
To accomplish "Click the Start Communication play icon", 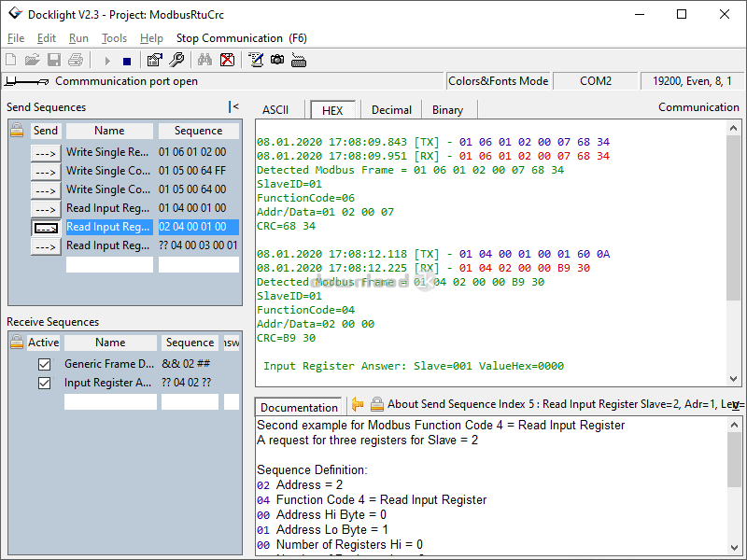I will 107,61.
